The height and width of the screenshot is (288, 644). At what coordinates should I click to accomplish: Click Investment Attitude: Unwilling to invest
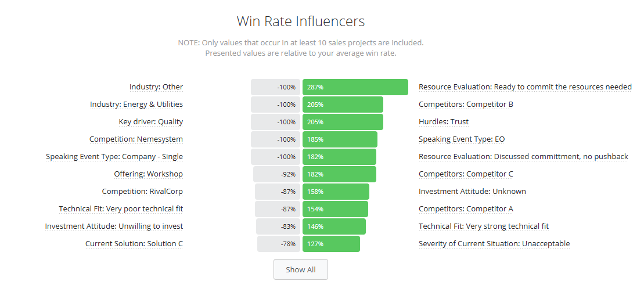coord(114,226)
